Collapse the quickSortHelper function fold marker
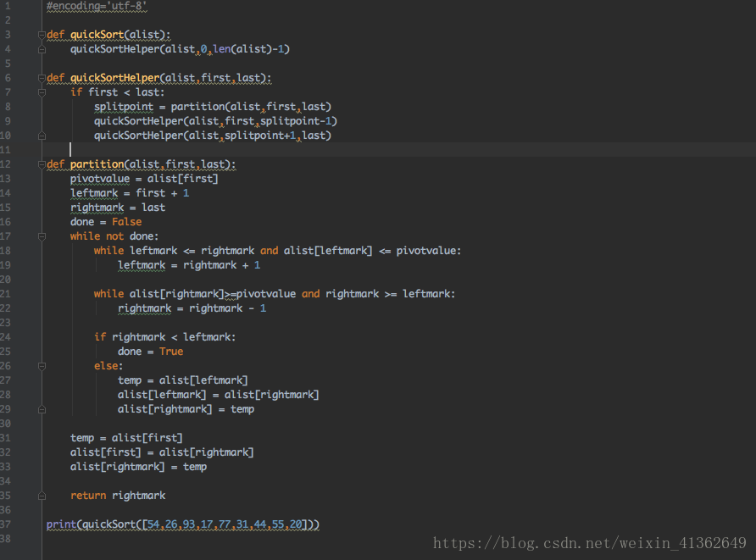The height and width of the screenshot is (560, 756). pos(42,78)
